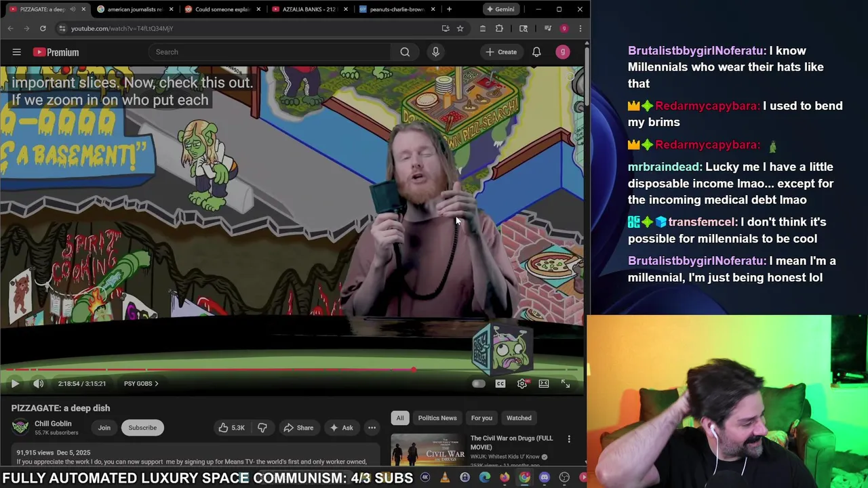Select the Politics News filter chip
Viewport: 868px width, 488px height.
tap(437, 418)
